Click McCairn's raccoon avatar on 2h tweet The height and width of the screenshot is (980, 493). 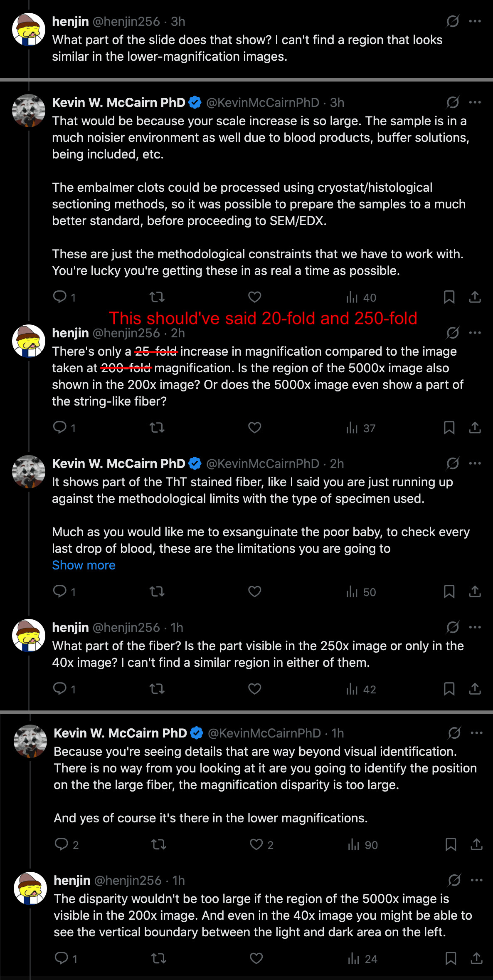[x=29, y=472]
